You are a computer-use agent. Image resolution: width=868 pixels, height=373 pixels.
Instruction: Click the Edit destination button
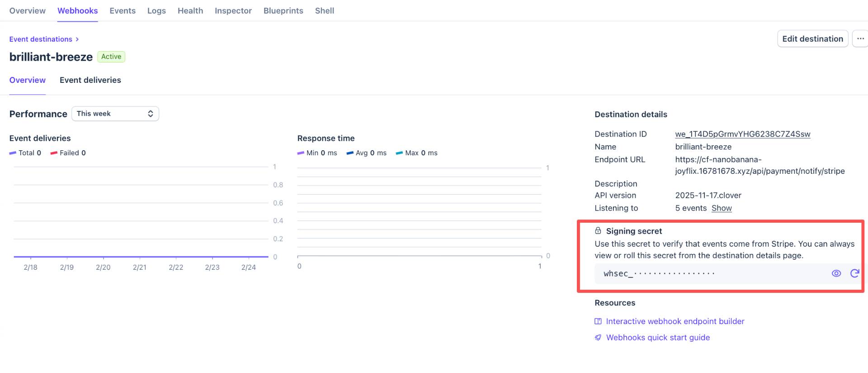[812, 39]
